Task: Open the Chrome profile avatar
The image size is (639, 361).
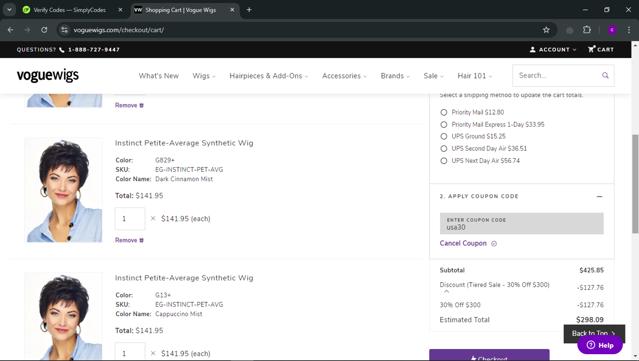Action: coord(612,30)
